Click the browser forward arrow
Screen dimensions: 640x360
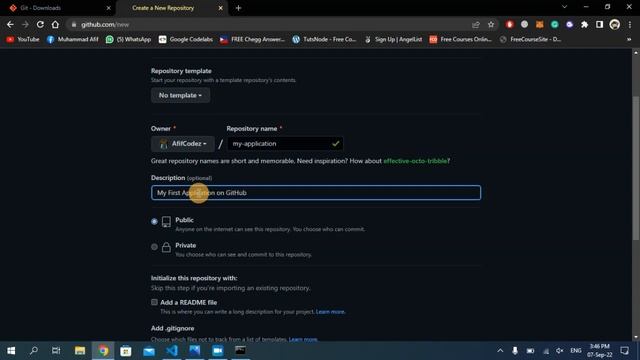(x=25, y=24)
